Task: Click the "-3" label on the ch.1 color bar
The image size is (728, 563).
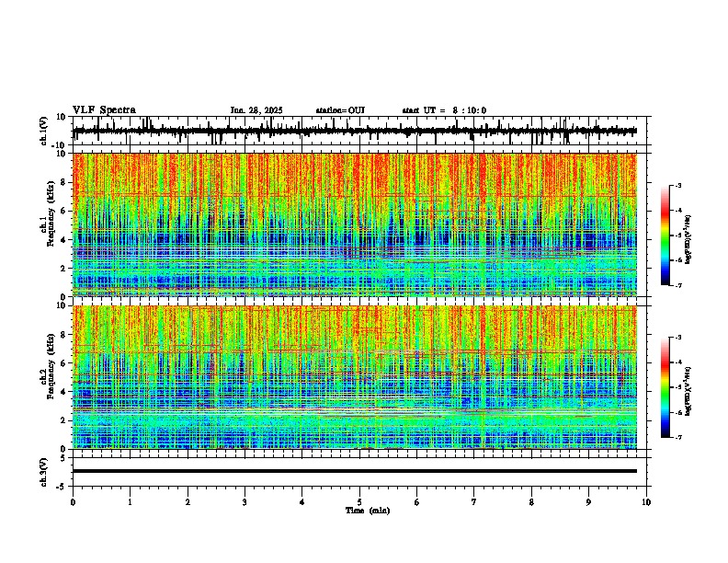Action: (677, 185)
